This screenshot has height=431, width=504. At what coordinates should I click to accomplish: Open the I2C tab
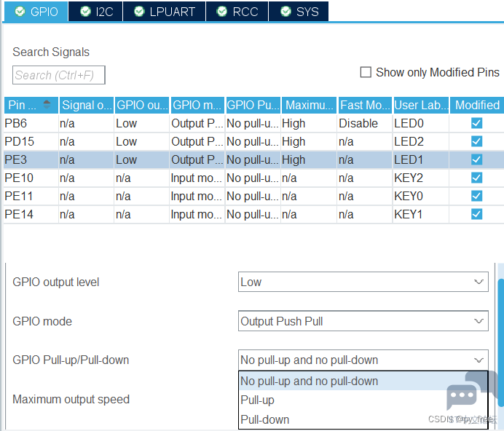click(96, 12)
